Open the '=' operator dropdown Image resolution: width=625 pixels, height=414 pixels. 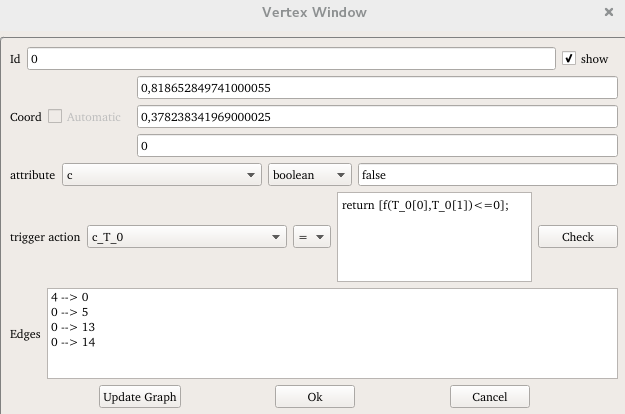click(311, 237)
